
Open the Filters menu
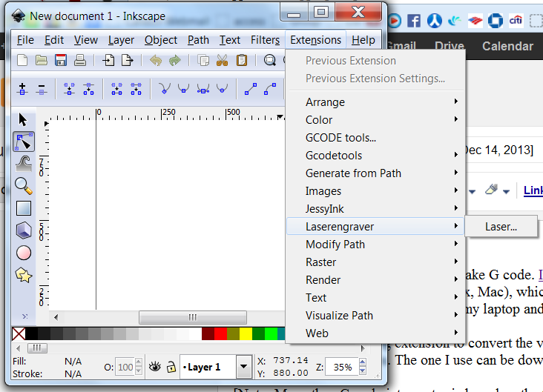pyautogui.click(x=265, y=40)
